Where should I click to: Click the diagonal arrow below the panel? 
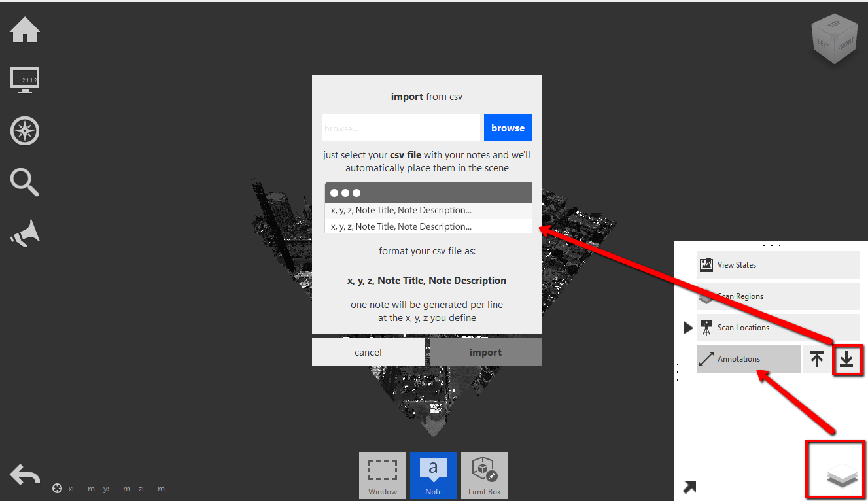coord(689,487)
